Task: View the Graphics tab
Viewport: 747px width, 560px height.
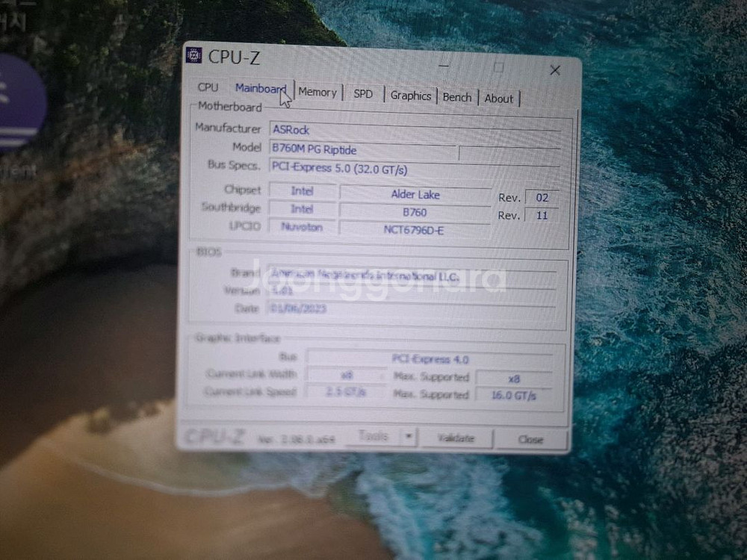Action: coord(410,95)
